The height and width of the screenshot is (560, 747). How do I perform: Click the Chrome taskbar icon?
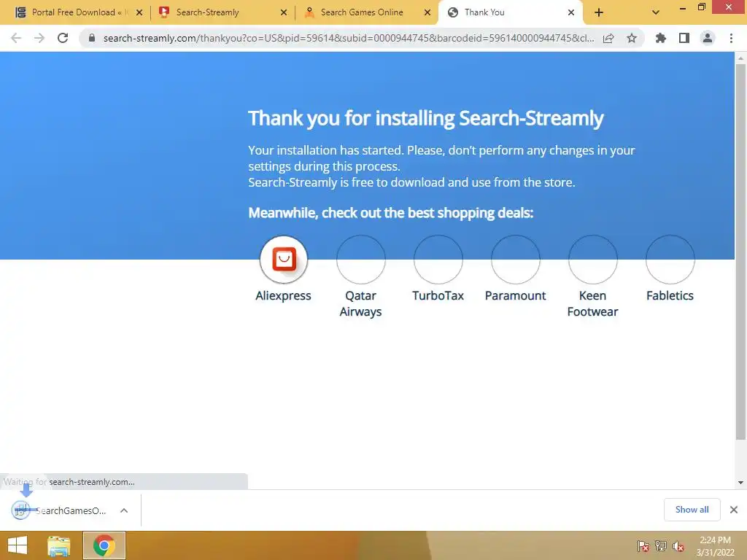tap(104, 545)
